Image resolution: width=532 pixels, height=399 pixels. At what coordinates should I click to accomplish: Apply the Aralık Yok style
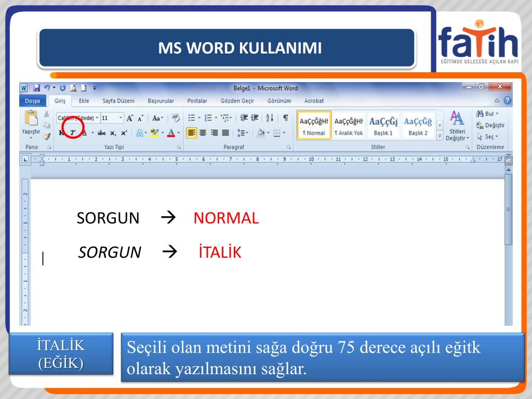click(x=349, y=125)
